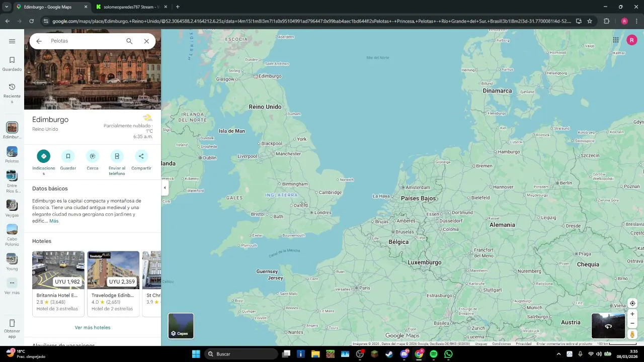This screenshot has height=362, width=644.
Task: Clear the search with the X button
Action: coord(146,41)
